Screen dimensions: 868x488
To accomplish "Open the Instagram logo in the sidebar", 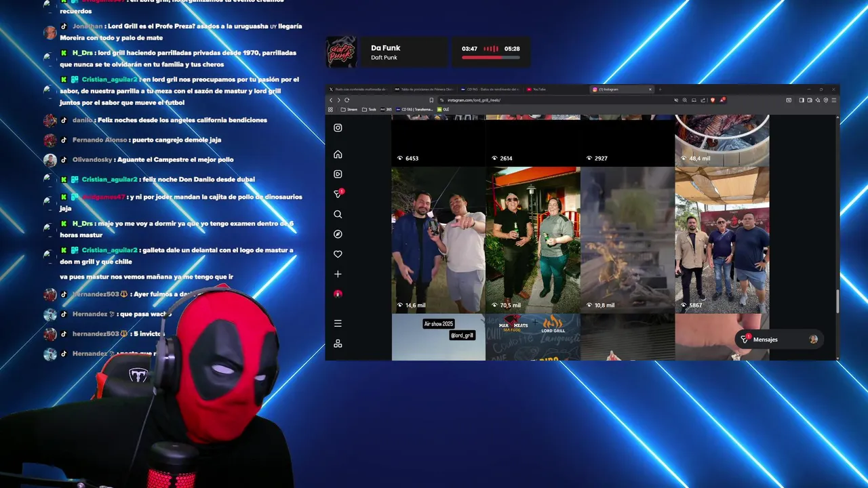I will [338, 127].
